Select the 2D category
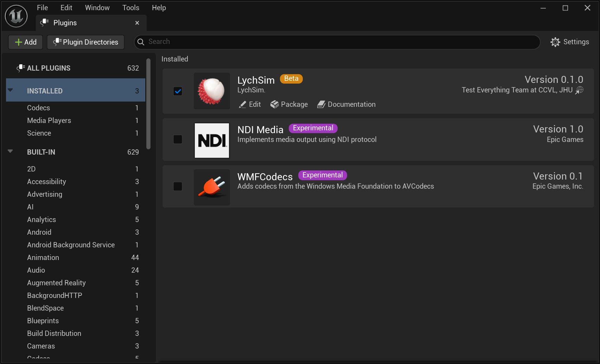Screen dimensions: 600x364 pyautogui.click(x=76, y=169)
